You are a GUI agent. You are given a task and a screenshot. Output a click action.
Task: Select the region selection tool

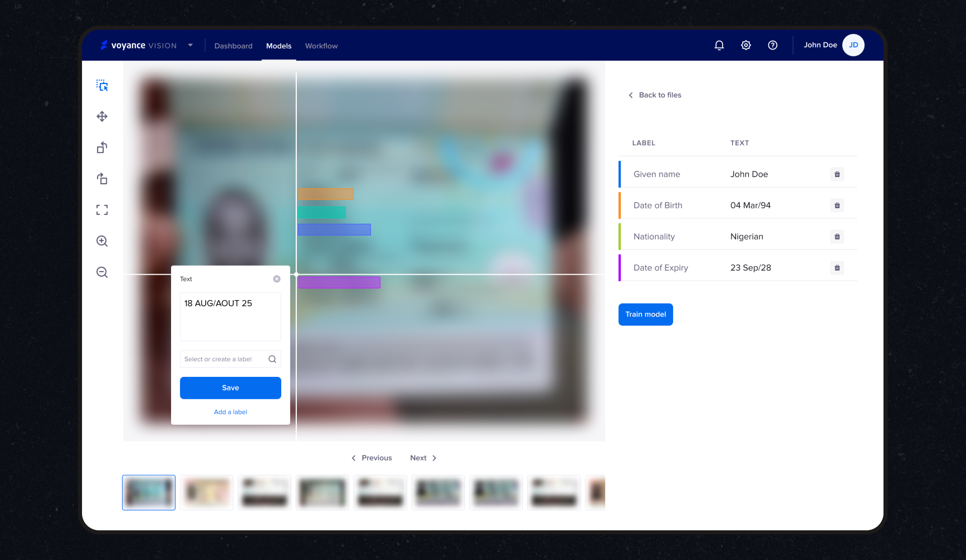(x=102, y=86)
